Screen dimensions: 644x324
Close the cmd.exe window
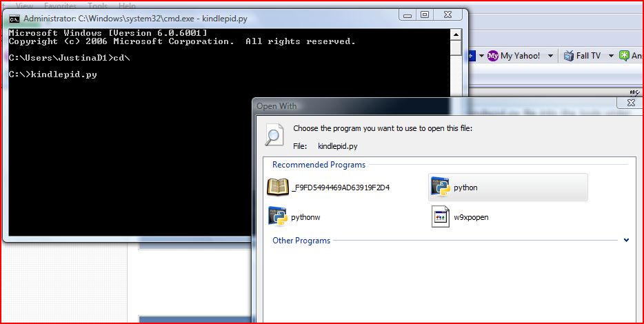[x=447, y=14]
